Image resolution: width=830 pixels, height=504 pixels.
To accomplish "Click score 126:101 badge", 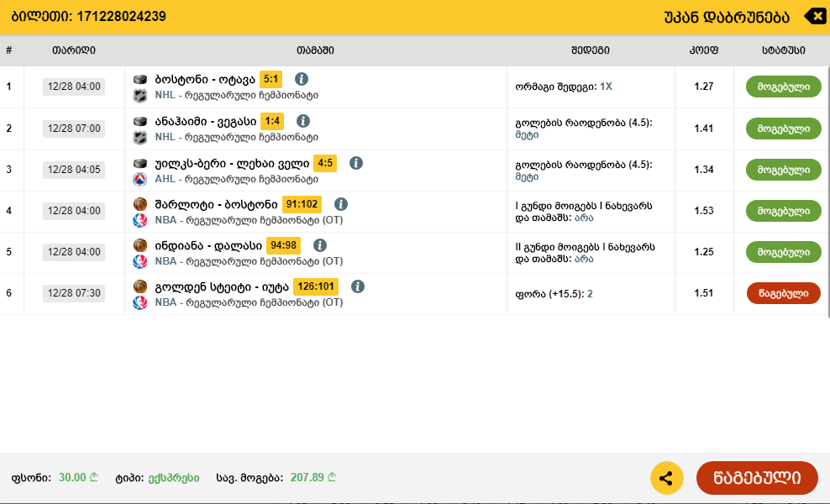I will coord(316,287).
